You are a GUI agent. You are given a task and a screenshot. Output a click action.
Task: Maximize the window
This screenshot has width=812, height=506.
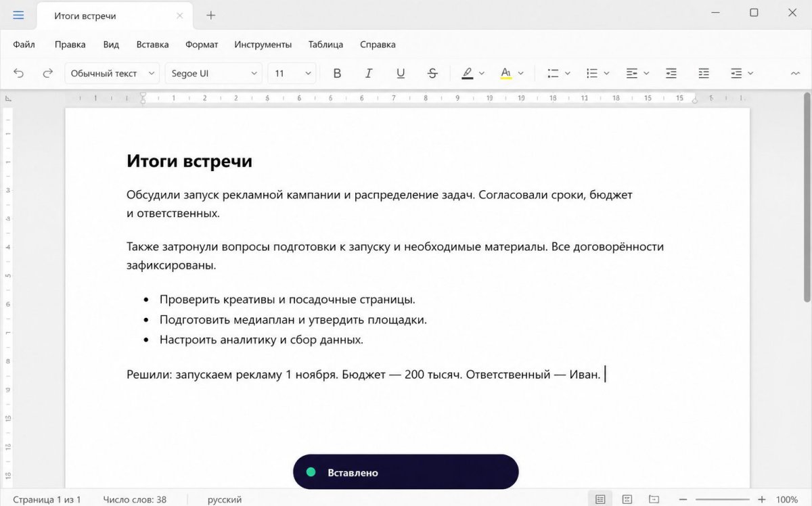click(754, 13)
